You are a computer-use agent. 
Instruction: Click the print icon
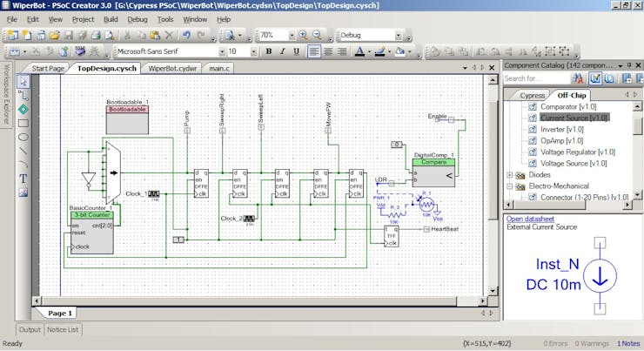point(96,36)
